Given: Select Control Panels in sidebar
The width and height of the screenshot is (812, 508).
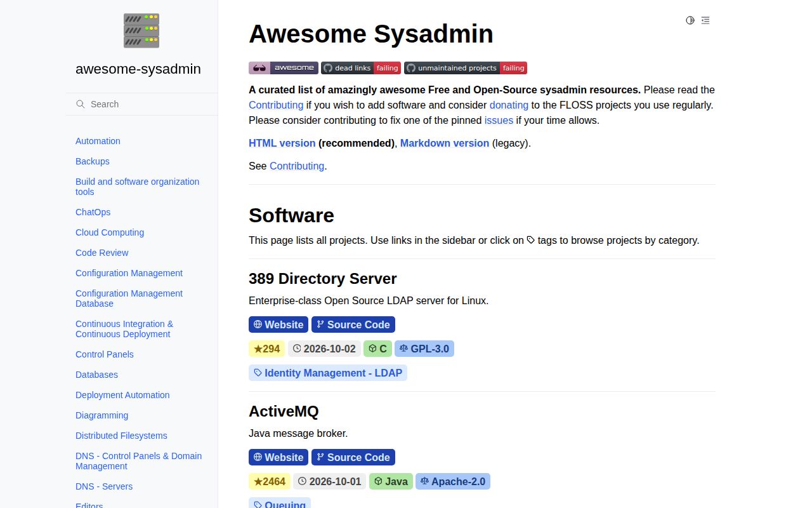Looking at the screenshot, I should click(105, 354).
